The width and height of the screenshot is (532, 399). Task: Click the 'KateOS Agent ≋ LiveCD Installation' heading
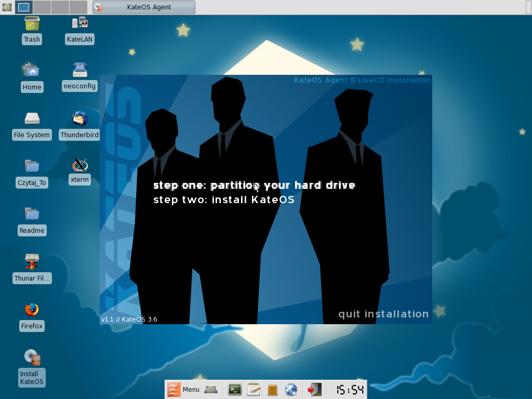[x=362, y=80]
